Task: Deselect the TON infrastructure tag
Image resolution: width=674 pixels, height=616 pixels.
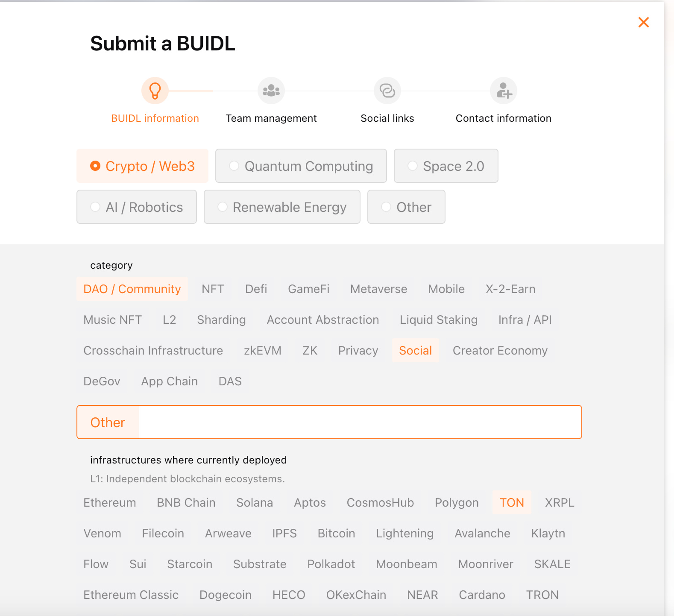Action: [x=512, y=502]
